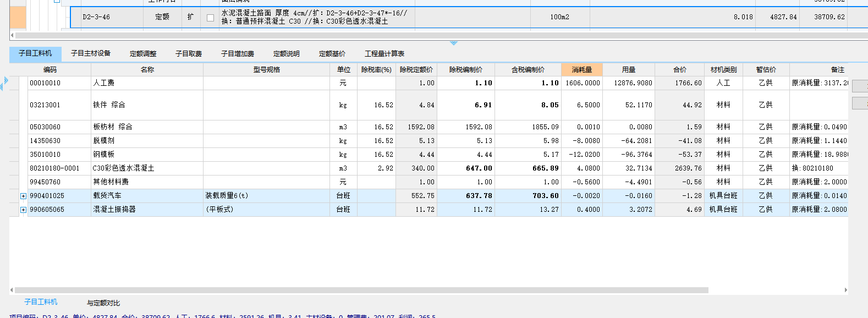The image size is (868, 318).
Task: Click the 含税编制价 column header
Action: pyautogui.click(x=528, y=70)
